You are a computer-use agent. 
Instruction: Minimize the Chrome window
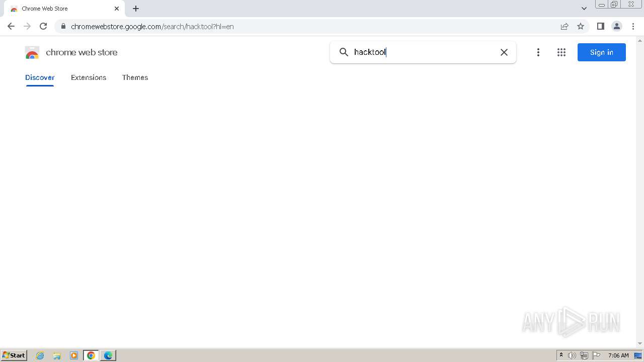point(601,5)
